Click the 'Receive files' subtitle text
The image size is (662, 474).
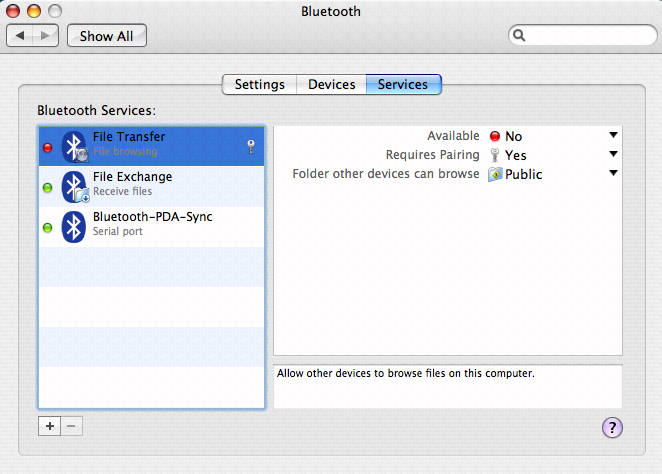pyautogui.click(x=122, y=191)
